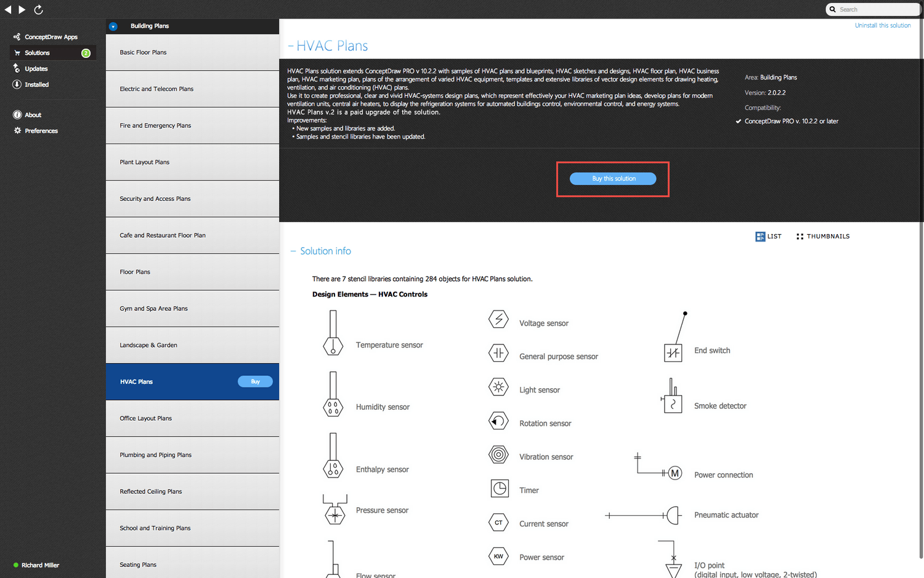Click the Temperature sensor symbol
Viewport: 924px width, 578px height.
point(333,333)
